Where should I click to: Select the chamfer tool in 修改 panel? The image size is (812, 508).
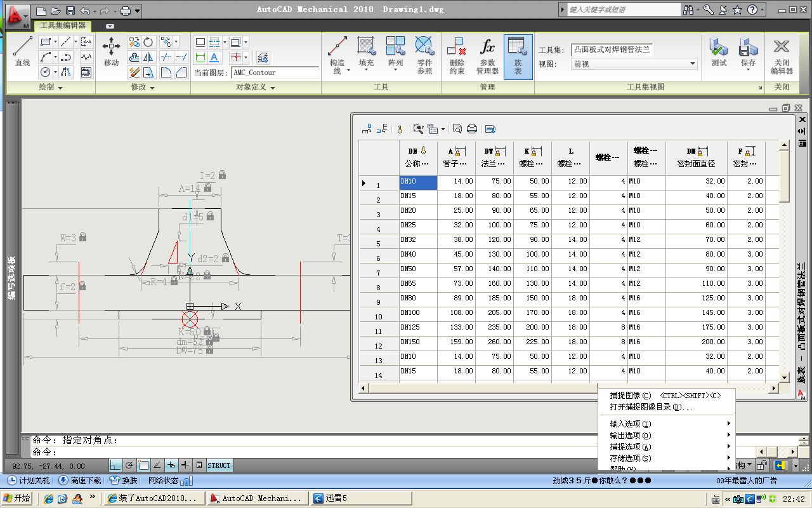click(181, 72)
